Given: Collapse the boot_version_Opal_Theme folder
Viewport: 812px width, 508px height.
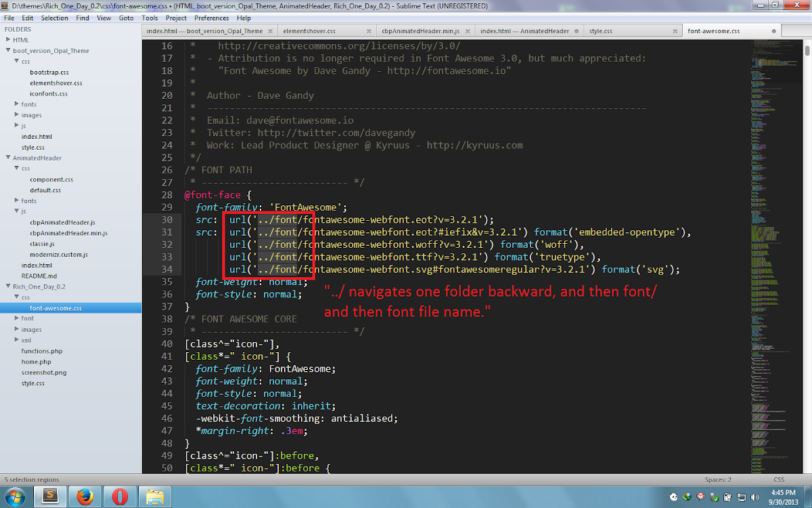Looking at the screenshot, I should click(8, 51).
